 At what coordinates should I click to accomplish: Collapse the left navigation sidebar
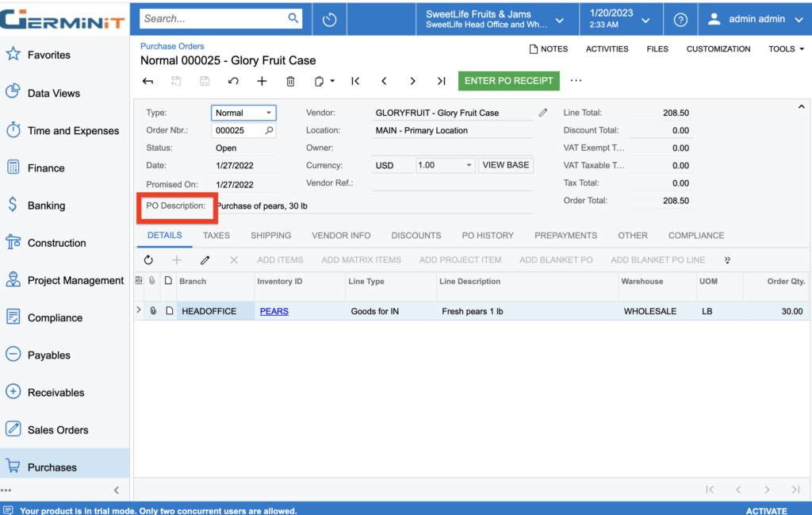click(x=117, y=490)
